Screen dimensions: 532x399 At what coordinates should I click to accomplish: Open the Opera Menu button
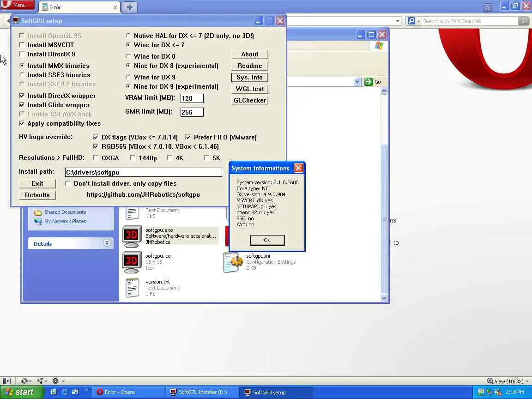(17, 5)
